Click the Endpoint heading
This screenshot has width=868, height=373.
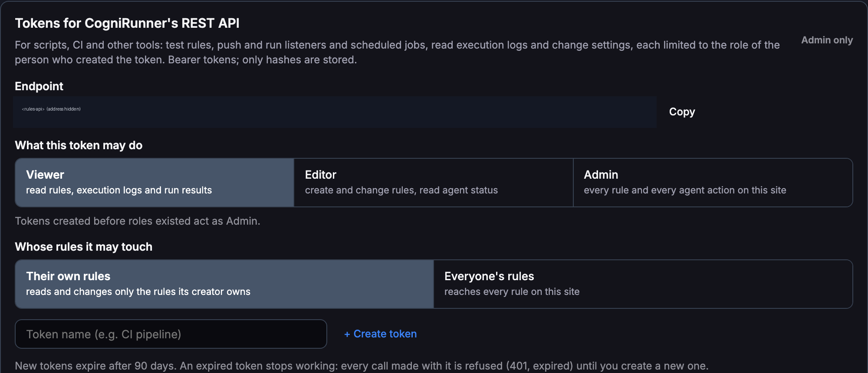coord(39,86)
